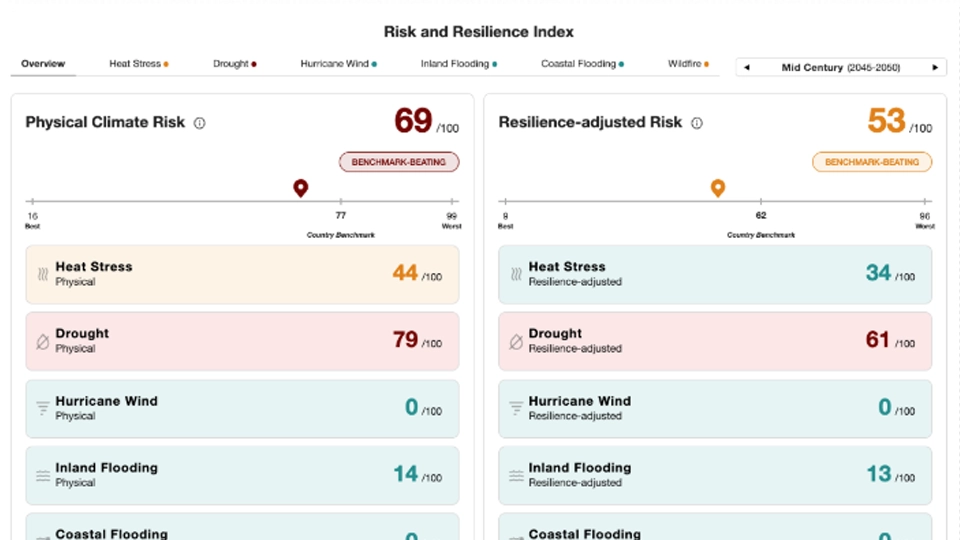Click red Benchmark-Beating badge
The width and height of the screenshot is (960, 540).
click(399, 162)
